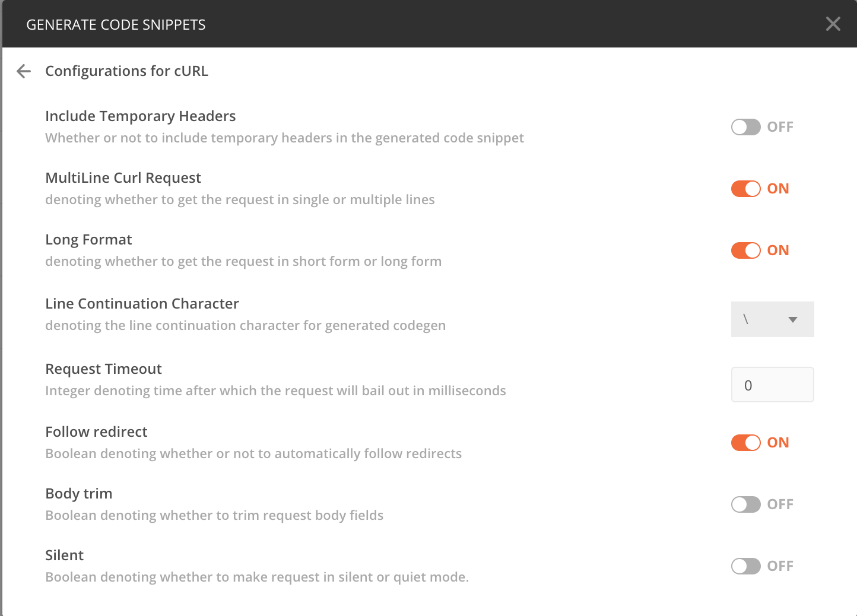Click the Follow redirect description text
857x616 pixels.
click(x=253, y=453)
